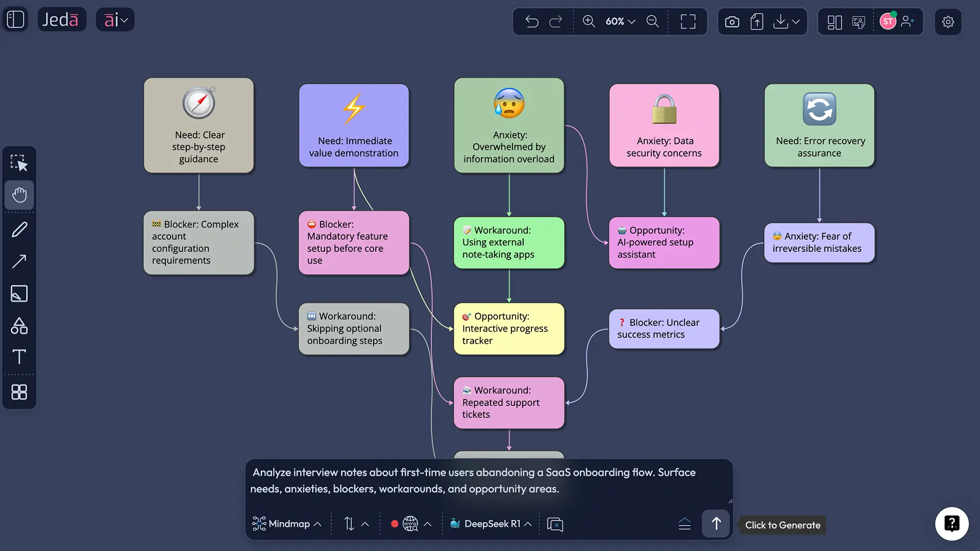
Task: Open the ai menu next to Jeda logo
Action: pyautogui.click(x=115, y=19)
